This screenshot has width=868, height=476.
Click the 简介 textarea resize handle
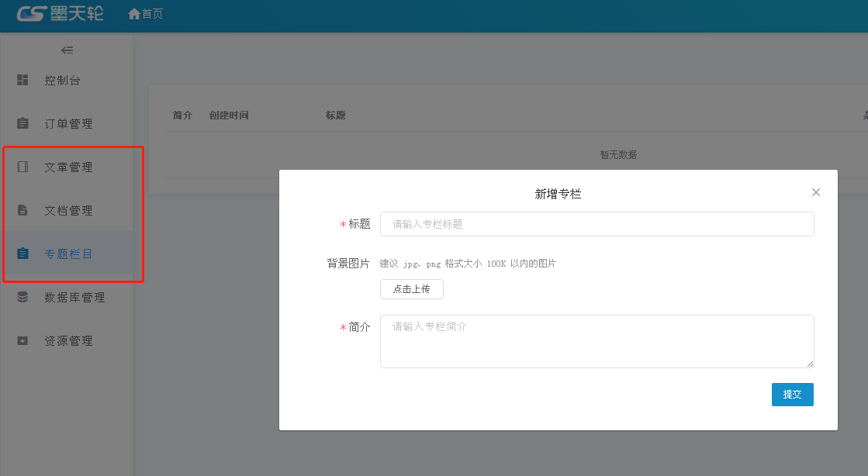[x=810, y=364]
